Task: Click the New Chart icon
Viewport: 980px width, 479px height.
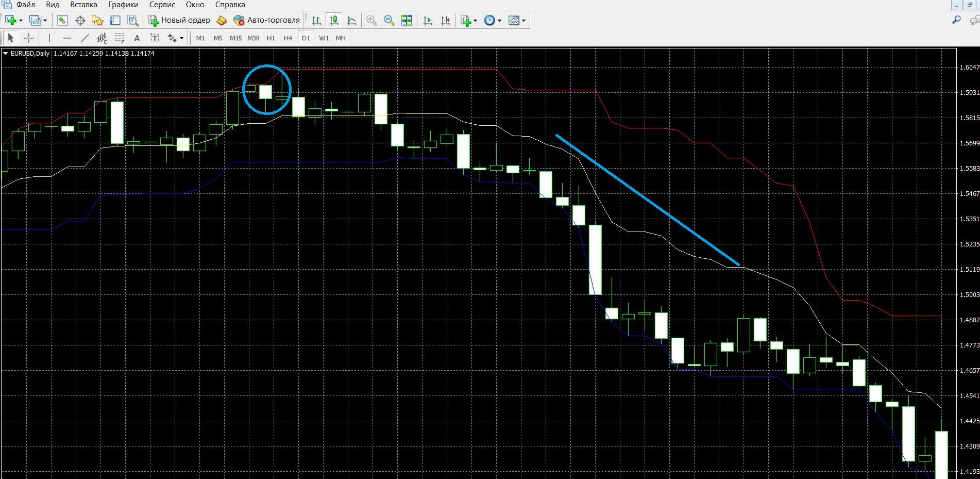Action: point(10,20)
